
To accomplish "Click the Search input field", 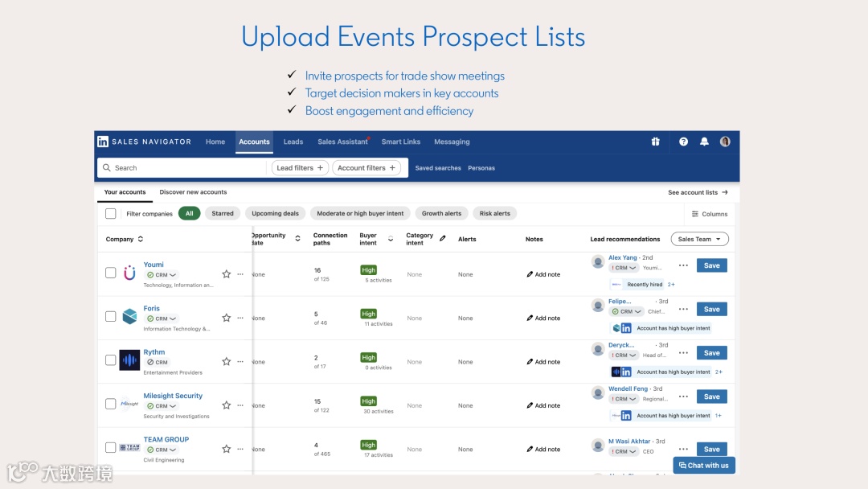I will click(182, 168).
